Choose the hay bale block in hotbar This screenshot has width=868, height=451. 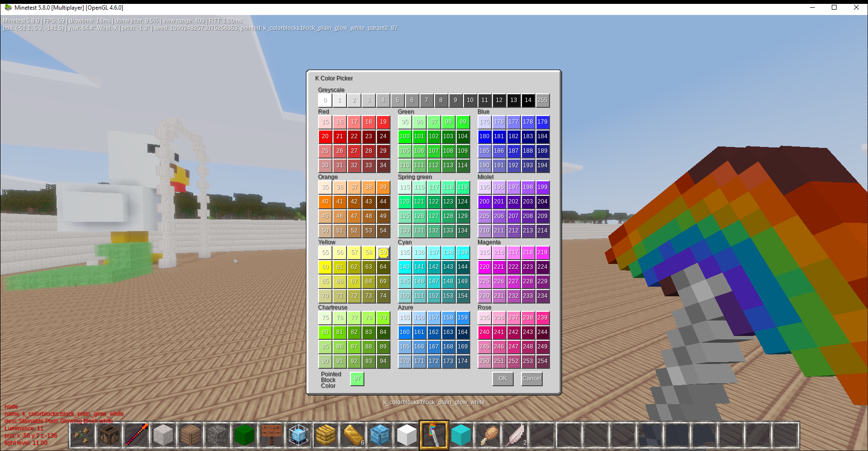(326, 435)
